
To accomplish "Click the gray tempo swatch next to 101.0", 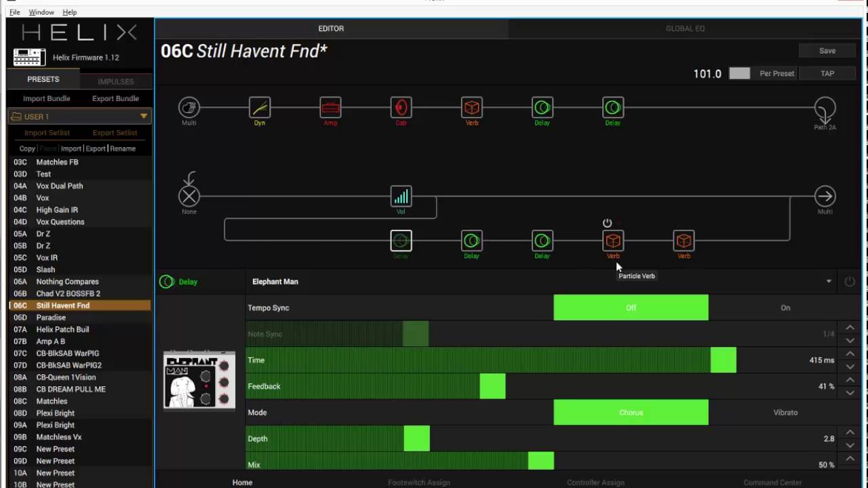I will [x=739, y=73].
